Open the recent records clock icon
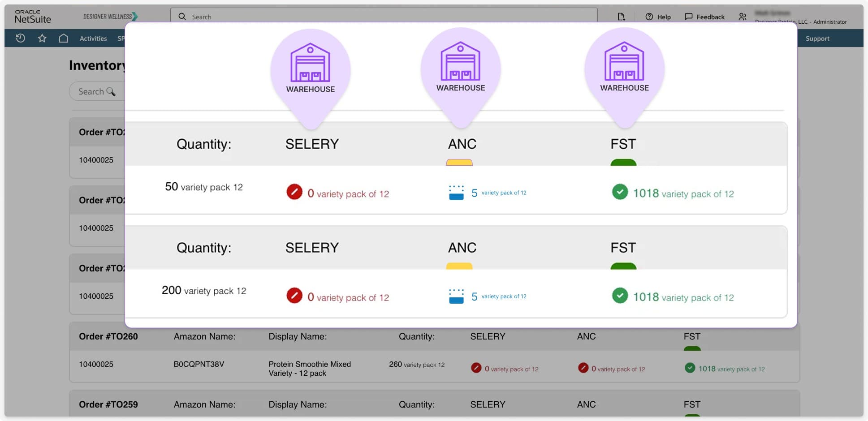 (x=20, y=38)
